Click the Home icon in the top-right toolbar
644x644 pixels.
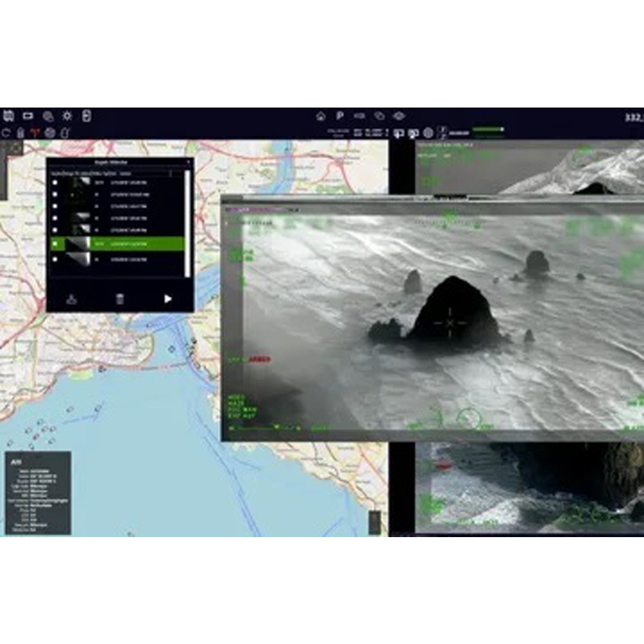pos(321,115)
